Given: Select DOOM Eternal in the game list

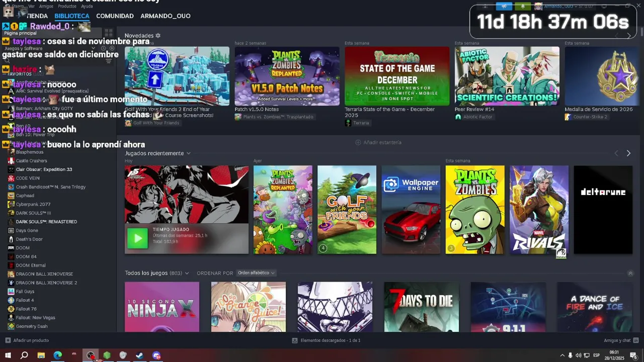Looking at the screenshot, I should pyautogui.click(x=31, y=265).
